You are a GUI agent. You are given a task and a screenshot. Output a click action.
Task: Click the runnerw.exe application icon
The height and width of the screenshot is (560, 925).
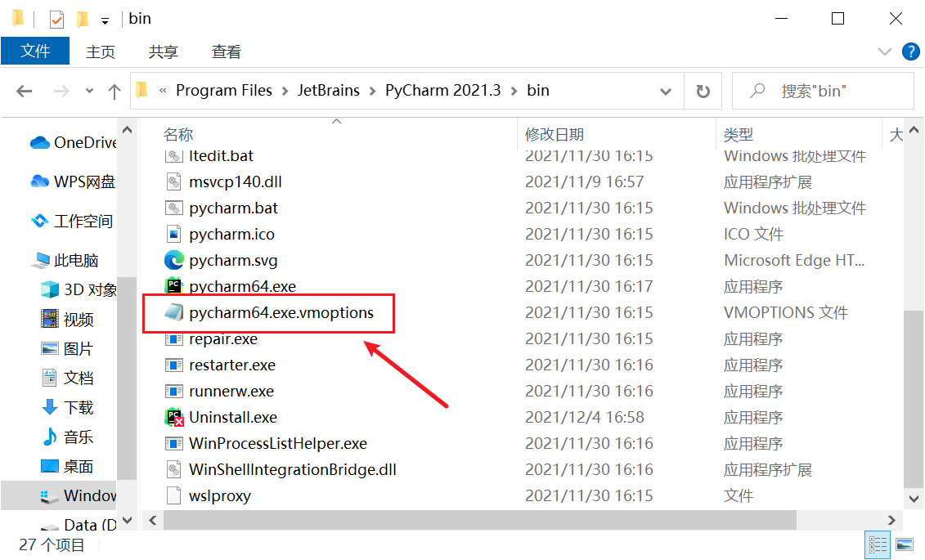coord(173,391)
